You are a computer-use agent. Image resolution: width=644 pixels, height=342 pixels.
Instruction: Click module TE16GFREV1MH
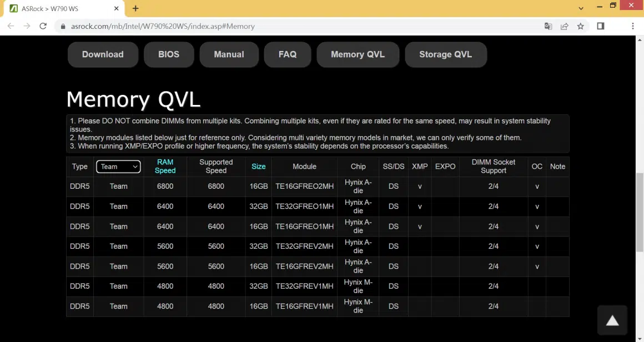(304, 306)
